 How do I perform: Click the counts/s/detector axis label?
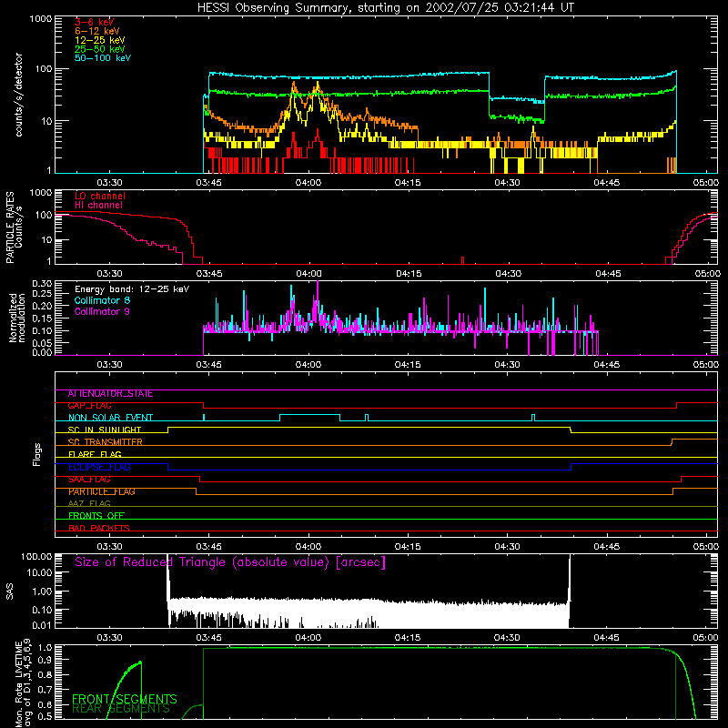point(18,95)
